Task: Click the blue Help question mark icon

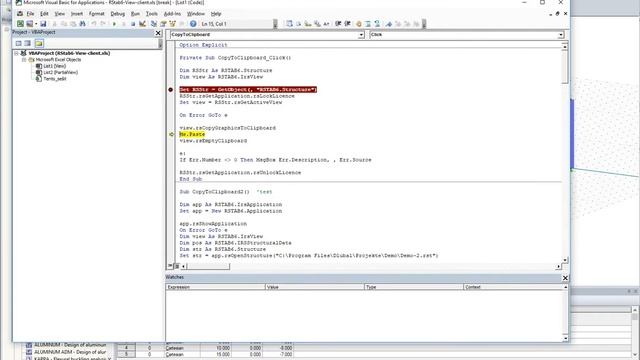Action: point(193,24)
